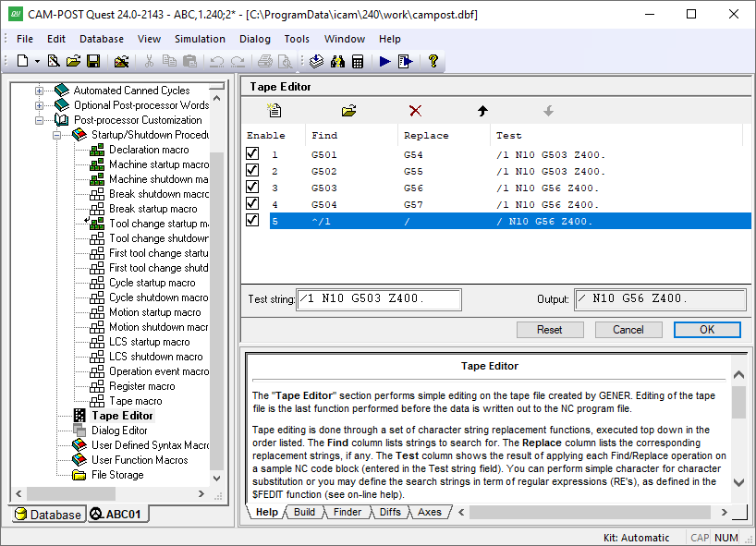Open the calculator toolbar icon
This screenshot has width=756, height=546.
point(358,61)
